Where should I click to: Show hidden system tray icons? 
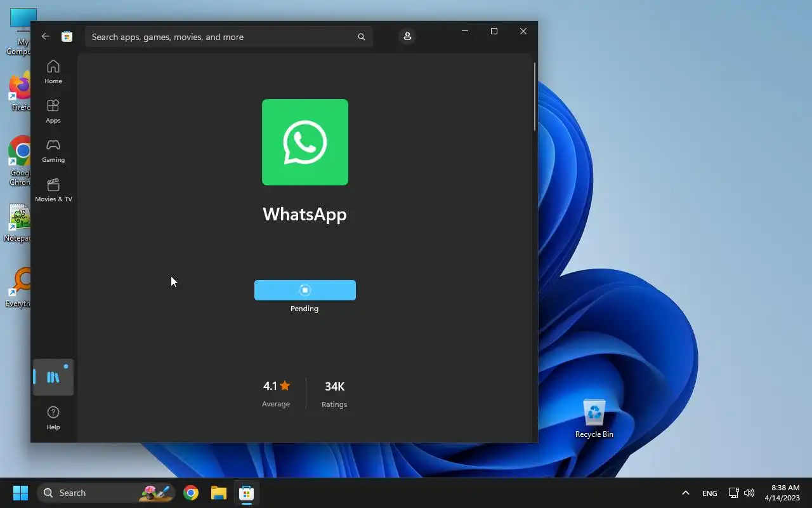coord(685,493)
